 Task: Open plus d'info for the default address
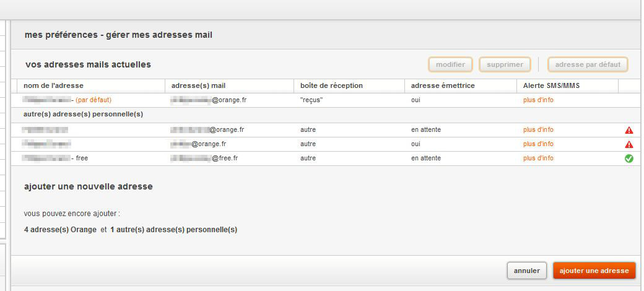[538, 100]
